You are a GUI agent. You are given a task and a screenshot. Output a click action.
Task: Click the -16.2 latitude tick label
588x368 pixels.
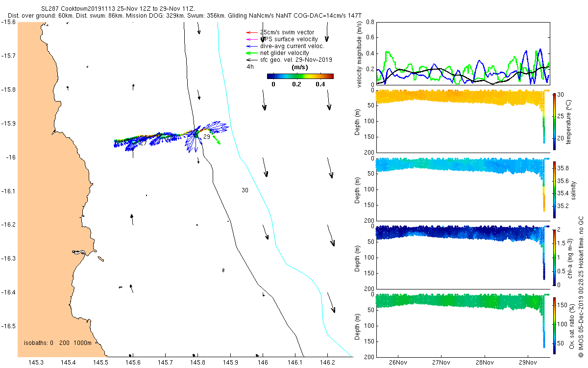(8, 225)
